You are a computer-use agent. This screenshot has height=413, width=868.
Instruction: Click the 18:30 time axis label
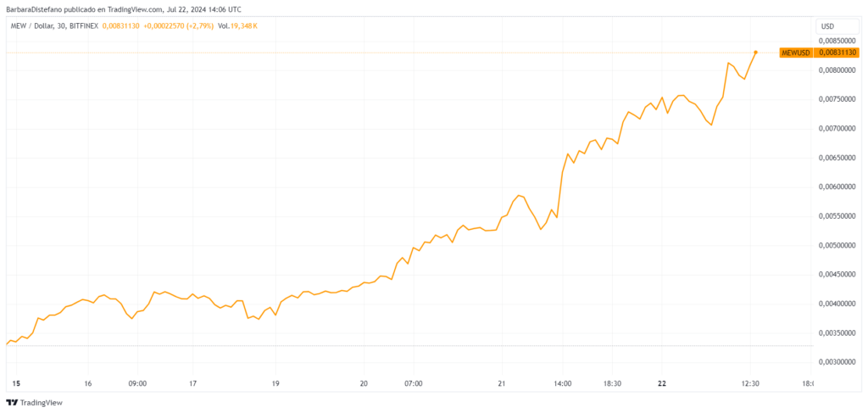pyautogui.click(x=613, y=383)
